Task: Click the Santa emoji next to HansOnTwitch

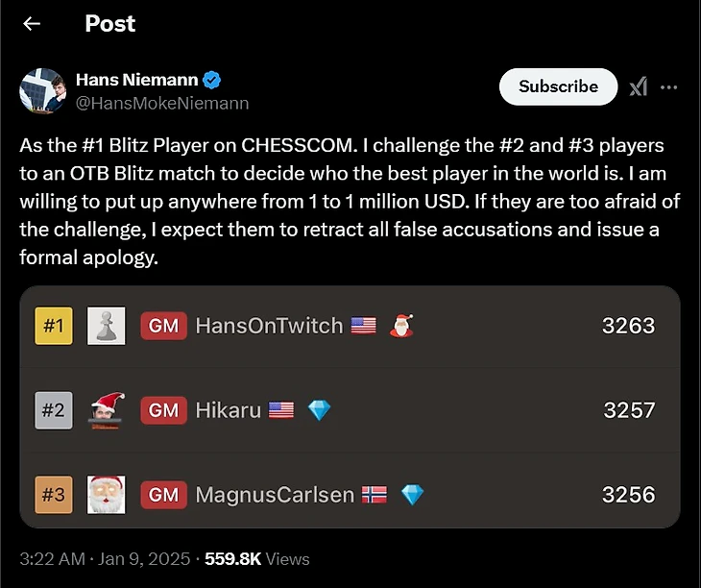Action: [x=400, y=326]
